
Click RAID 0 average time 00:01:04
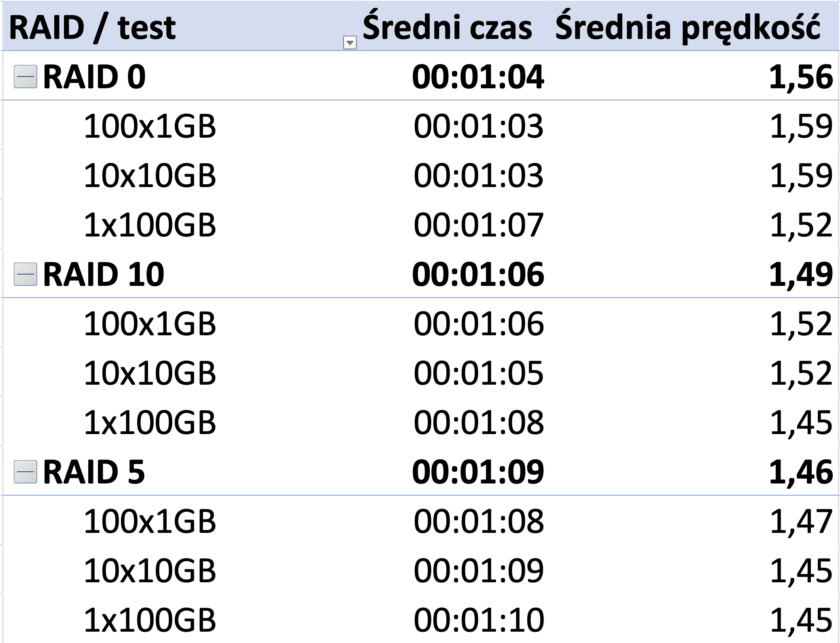pyautogui.click(x=478, y=77)
